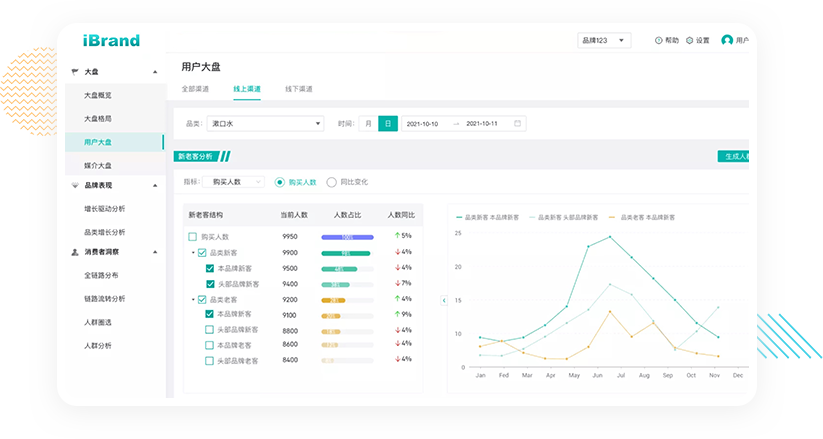Check 头部品牌新客 checkbox in the 8800 row
This screenshot has height=439, width=823.
[209, 330]
